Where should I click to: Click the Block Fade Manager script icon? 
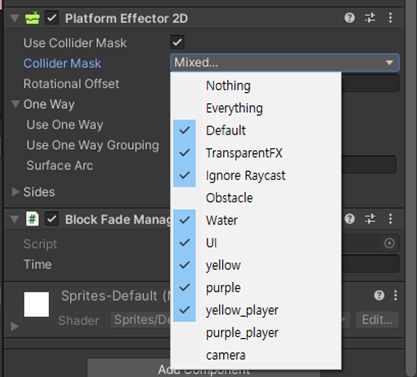tap(32, 219)
